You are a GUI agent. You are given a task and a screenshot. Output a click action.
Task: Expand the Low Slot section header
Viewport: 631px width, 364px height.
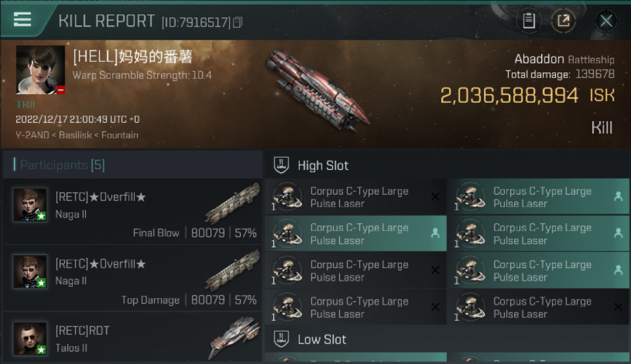point(322,340)
